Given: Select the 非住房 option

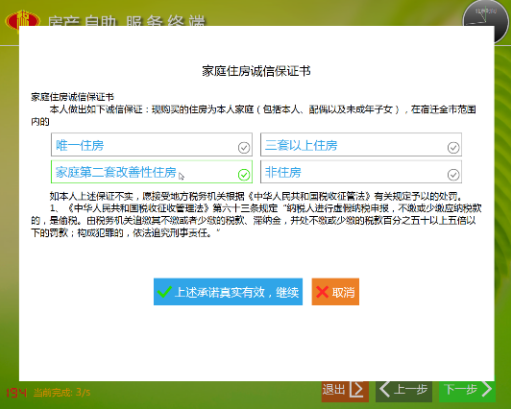Looking at the screenshot, I should tap(361, 172).
